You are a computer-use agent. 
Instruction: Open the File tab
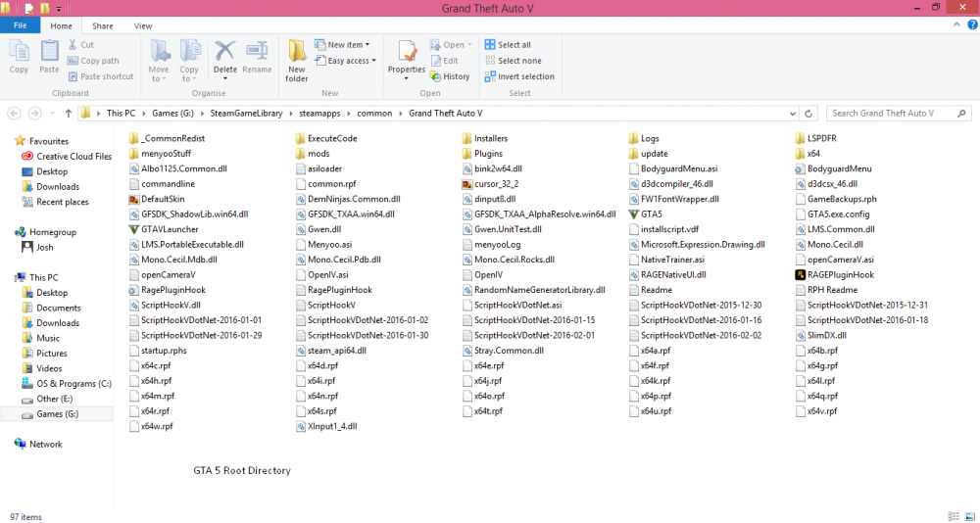tap(20, 25)
